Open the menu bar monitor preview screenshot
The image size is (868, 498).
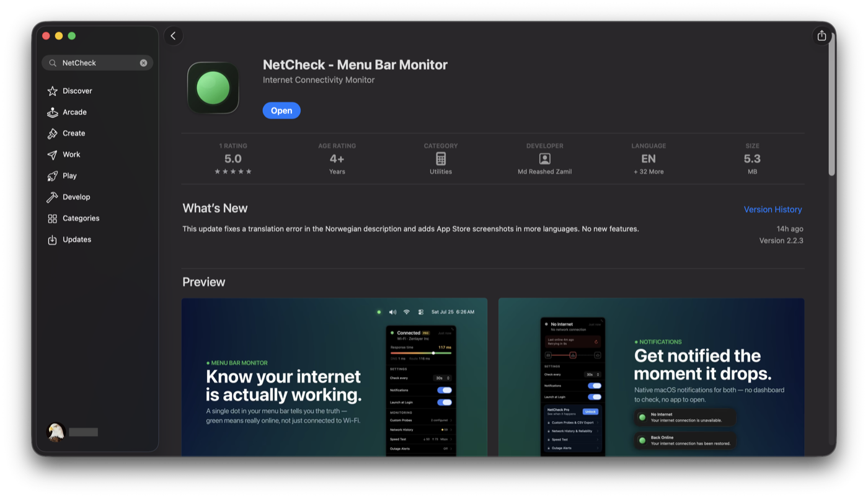[334, 377]
